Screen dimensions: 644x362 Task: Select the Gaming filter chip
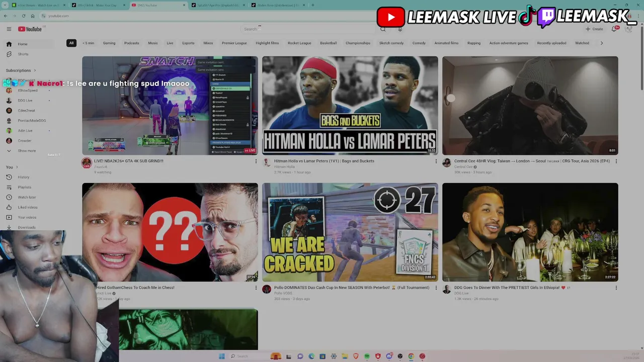(109, 43)
